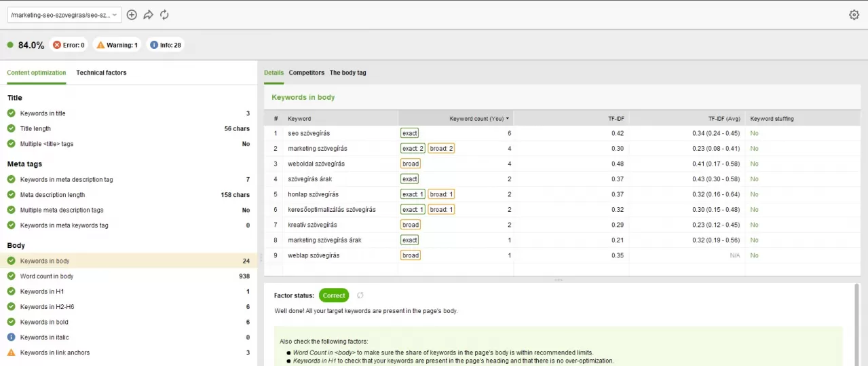Click the red Error filter icon
Image resolution: width=868 pixels, height=366 pixels.
pyautogui.click(x=57, y=45)
